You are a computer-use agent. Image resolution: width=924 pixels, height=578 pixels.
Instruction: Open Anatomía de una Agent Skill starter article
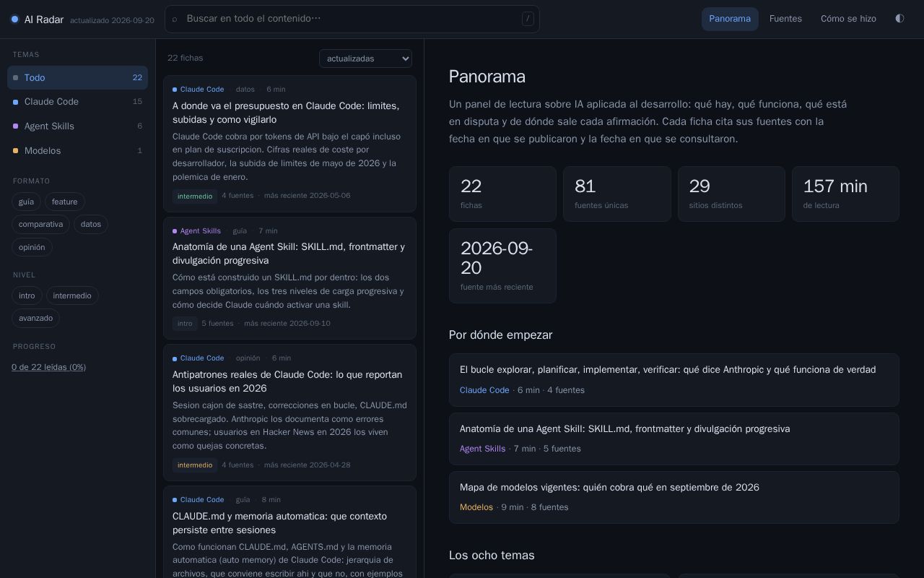pos(674,439)
